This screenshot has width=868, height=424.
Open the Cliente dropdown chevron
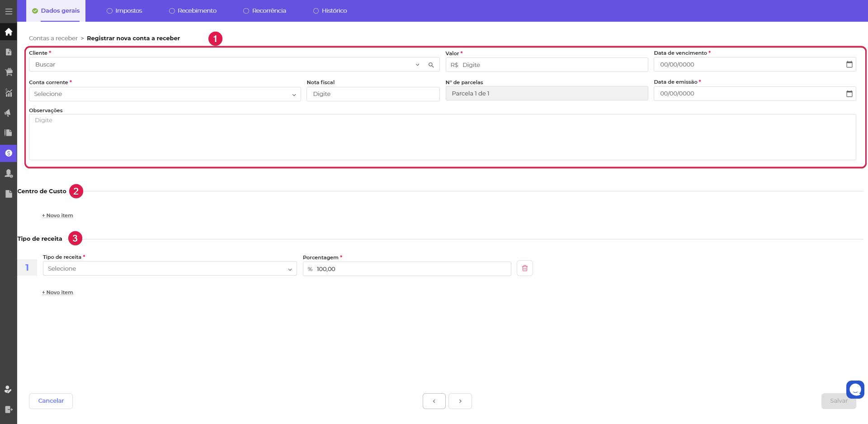pos(417,65)
